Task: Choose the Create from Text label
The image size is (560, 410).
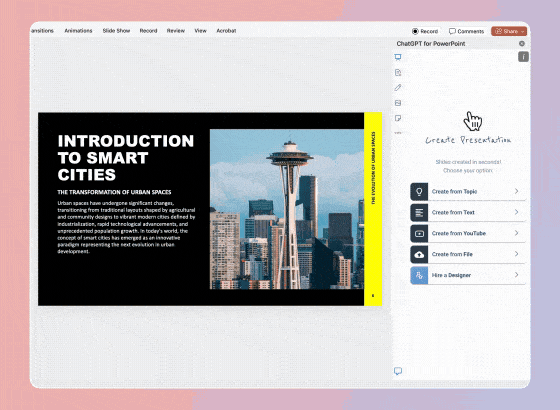Action: 453,212
